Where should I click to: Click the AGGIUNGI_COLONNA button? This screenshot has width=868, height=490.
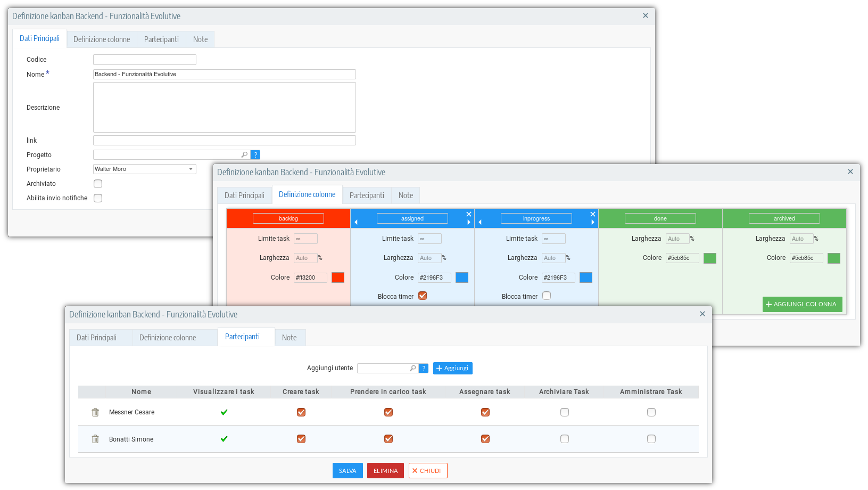pos(802,304)
